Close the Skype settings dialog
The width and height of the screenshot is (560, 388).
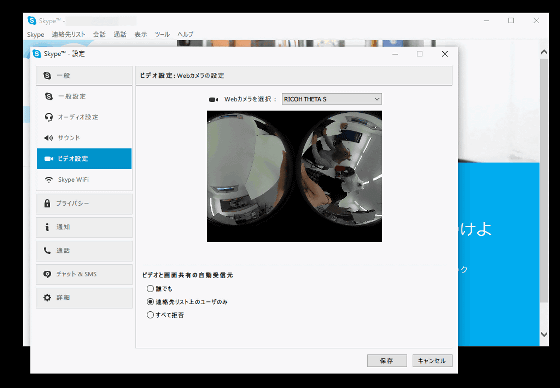445,54
